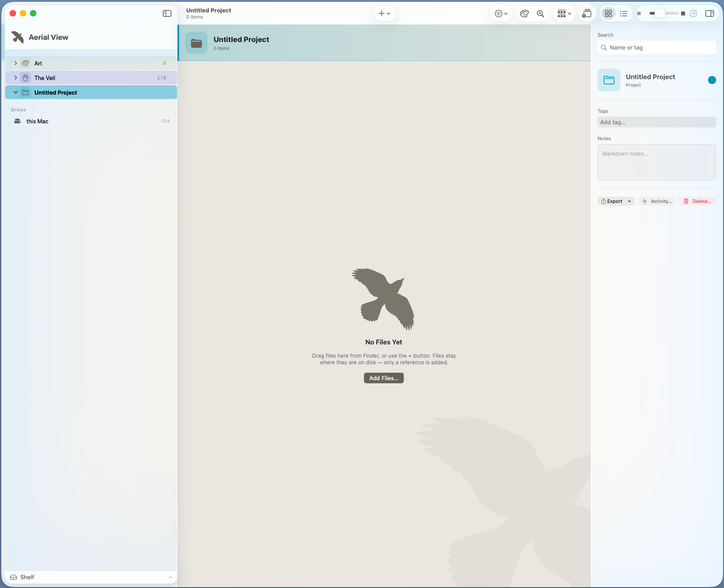Click 'Untitled Project' heading in content header
Image resolution: width=724 pixels, height=588 pixels.
(241, 39)
